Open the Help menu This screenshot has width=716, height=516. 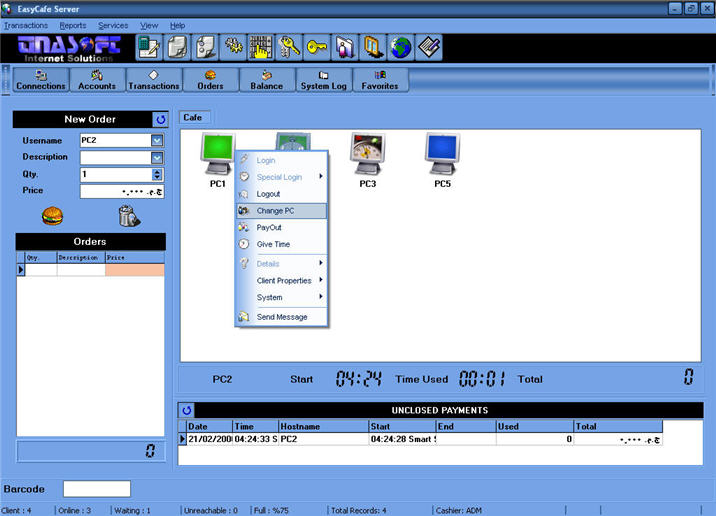tap(177, 26)
